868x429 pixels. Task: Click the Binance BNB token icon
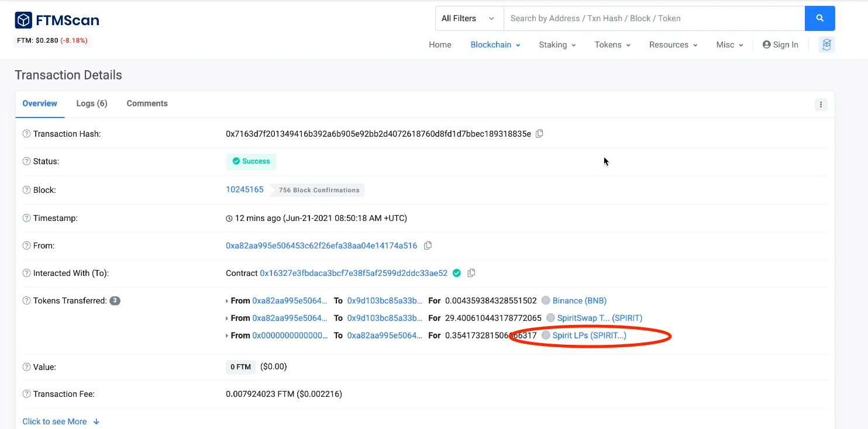point(546,300)
